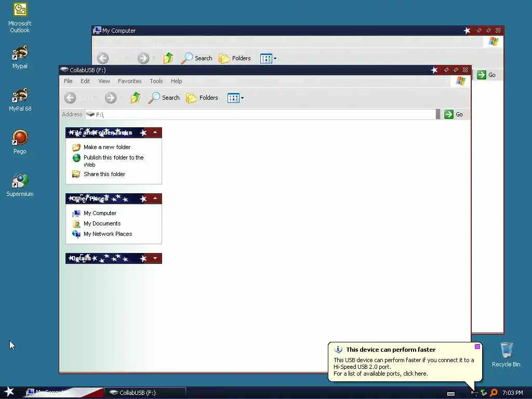Click the 7:03 PM clock
Screen dimensions: 532x399
click(513, 393)
